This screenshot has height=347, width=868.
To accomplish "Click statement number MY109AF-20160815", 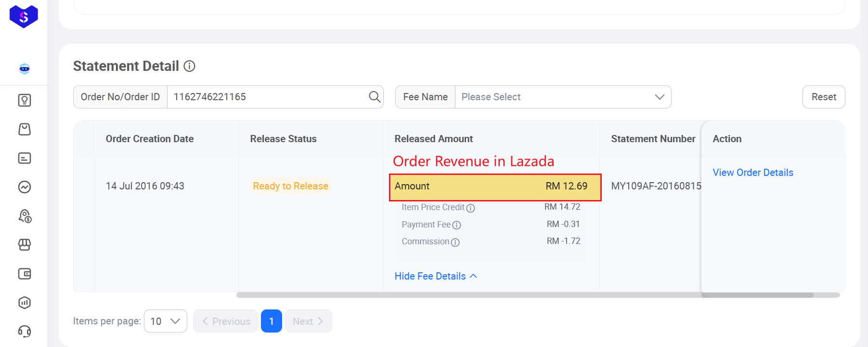I will coord(656,186).
